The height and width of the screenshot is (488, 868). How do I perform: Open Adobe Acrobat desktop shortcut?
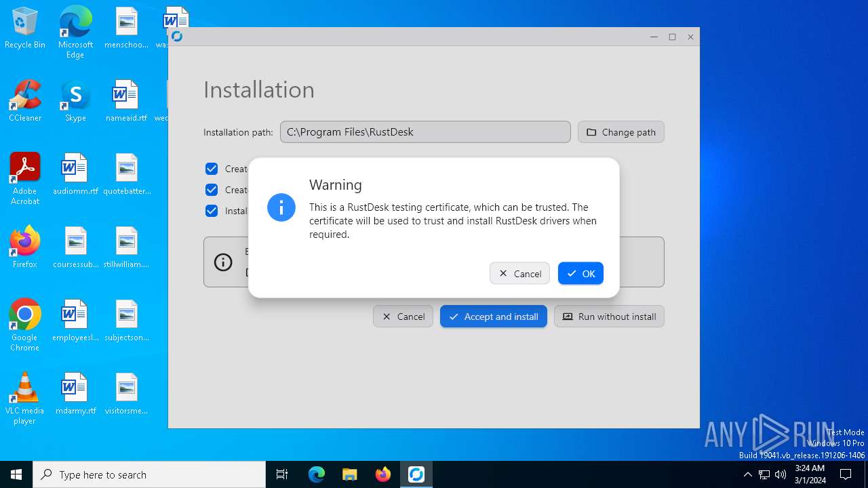[25, 179]
